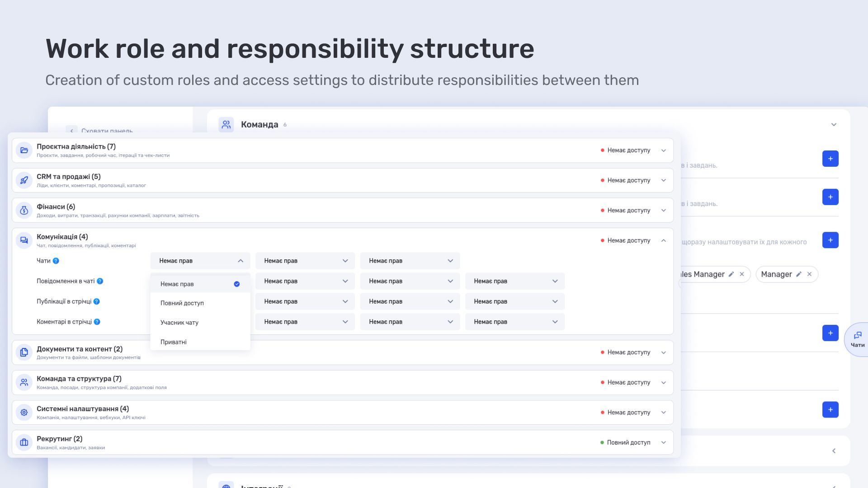Image resolution: width=868 pixels, height=488 pixels.
Task: Click the documents icon for Документи та контент
Action: pyautogui.click(x=24, y=352)
